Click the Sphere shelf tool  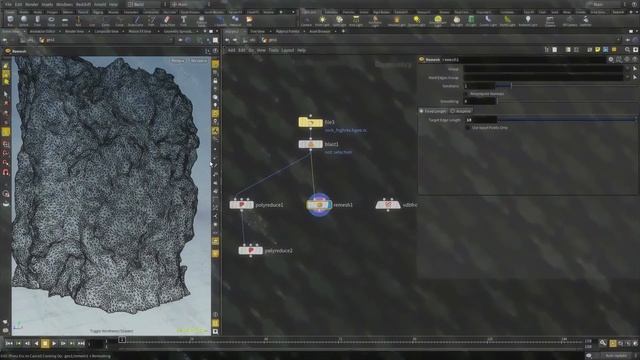[x=24, y=20]
